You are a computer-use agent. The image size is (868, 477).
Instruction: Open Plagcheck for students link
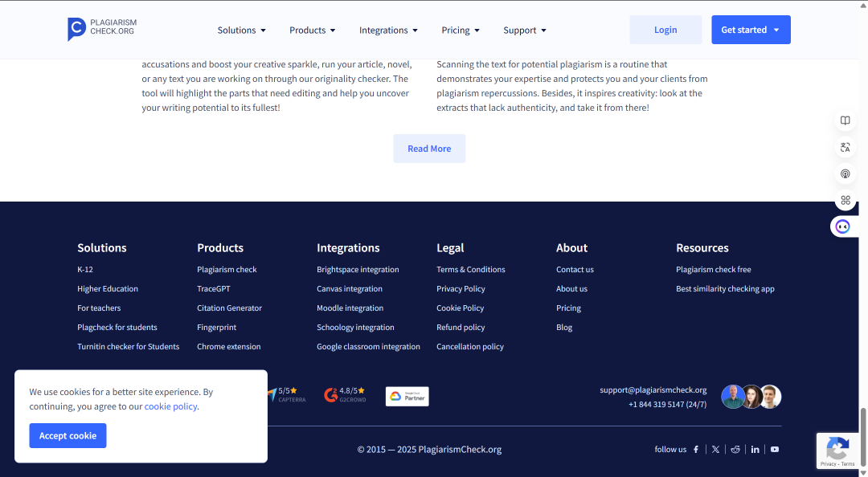[x=117, y=328]
